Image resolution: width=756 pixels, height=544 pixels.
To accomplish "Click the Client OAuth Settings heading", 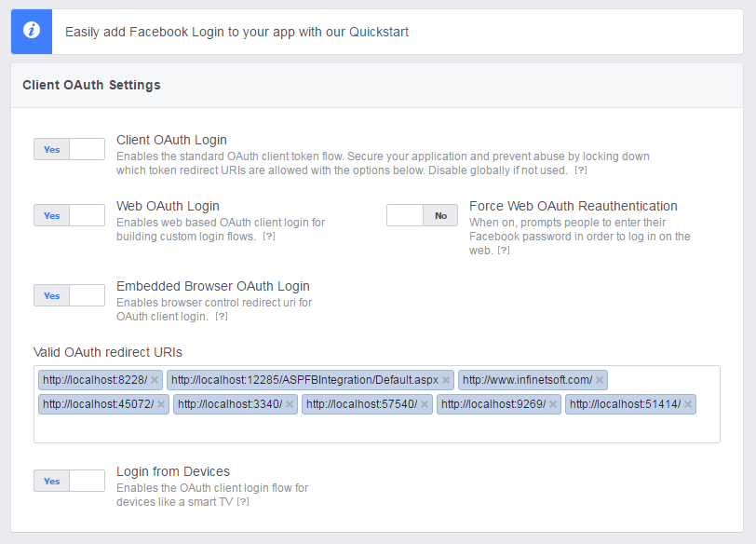I will coord(91,85).
